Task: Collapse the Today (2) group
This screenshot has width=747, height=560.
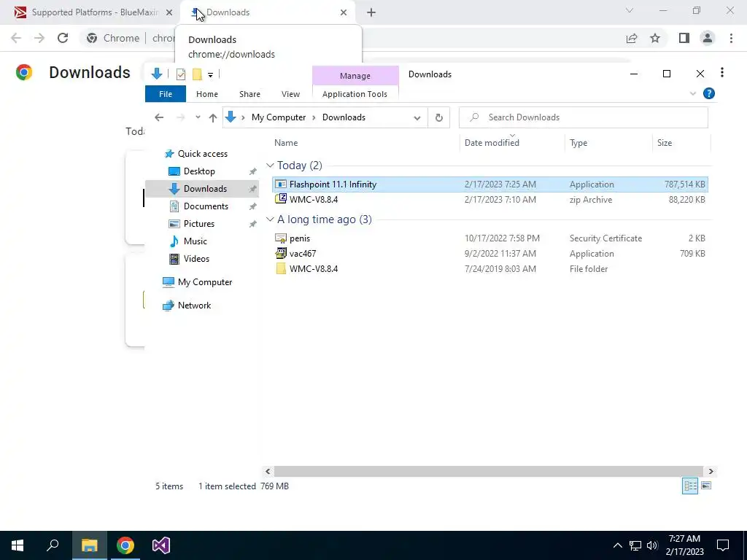Action: pyautogui.click(x=270, y=166)
